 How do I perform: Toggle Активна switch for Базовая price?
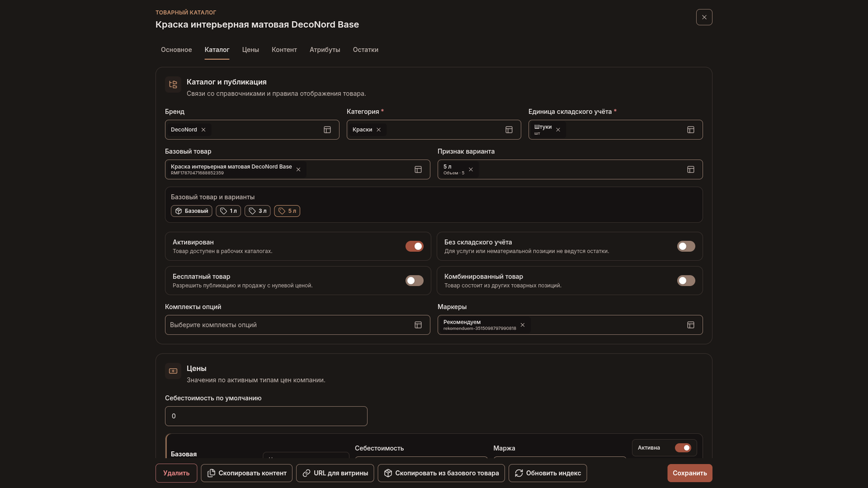tap(683, 448)
